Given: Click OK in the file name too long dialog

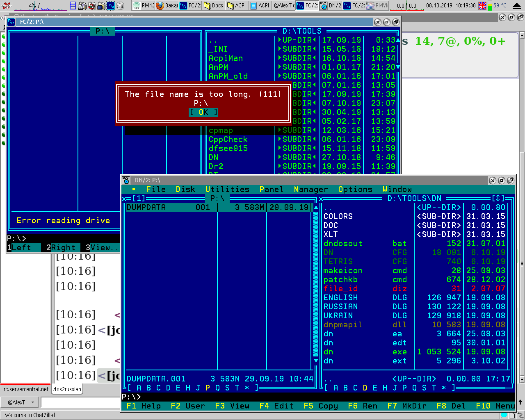Looking at the screenshot, I should (203, 112).
